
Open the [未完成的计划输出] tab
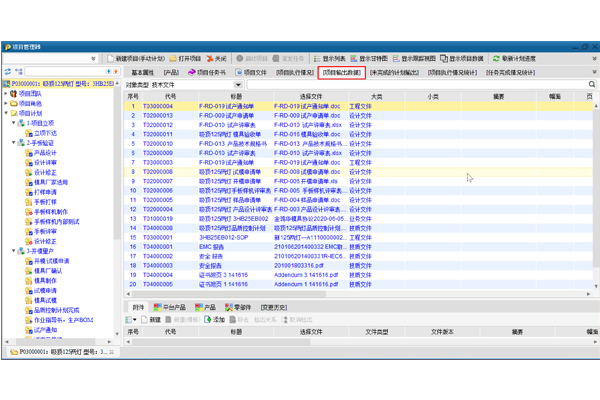394,72
